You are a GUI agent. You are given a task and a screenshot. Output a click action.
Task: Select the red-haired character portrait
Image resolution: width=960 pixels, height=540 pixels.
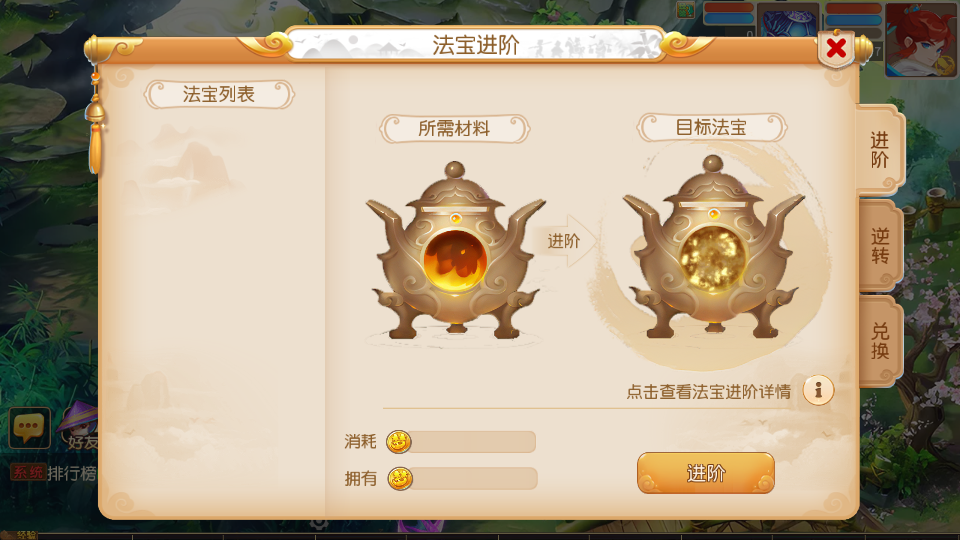[921, 39]
